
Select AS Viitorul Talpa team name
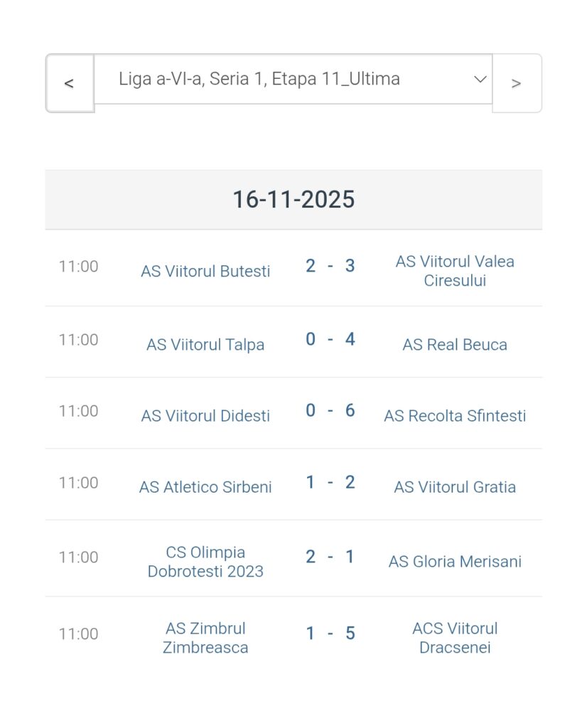coord(205,345)
